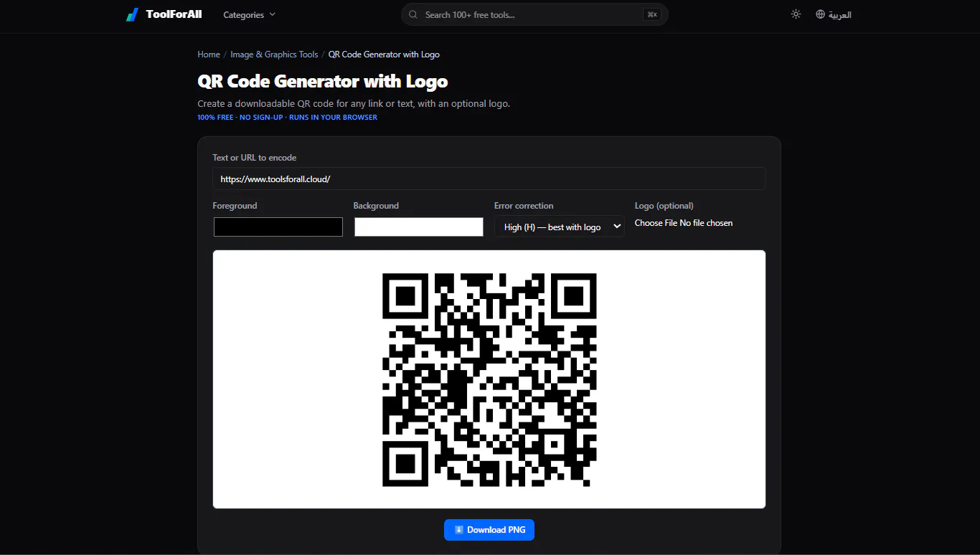Click the 'Error correction' label
This screenshot has height=555, width=980.
[x=524, y=206]
